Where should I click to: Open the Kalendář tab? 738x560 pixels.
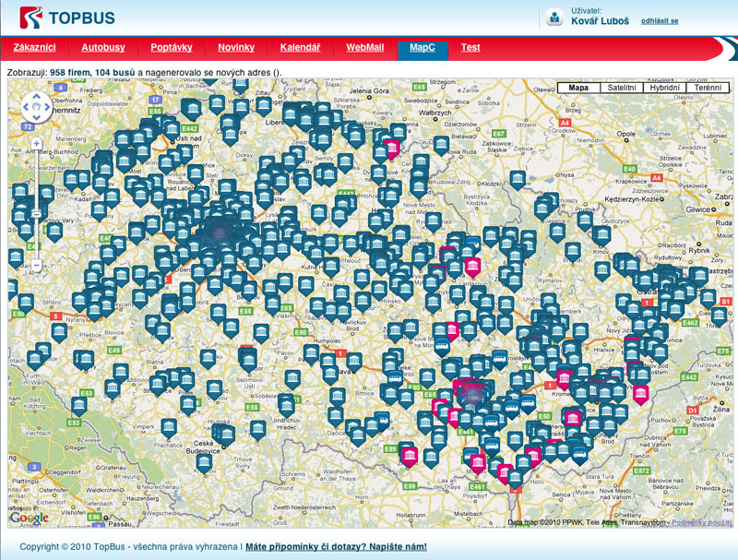pyautogui.click(x=301, y=47)
